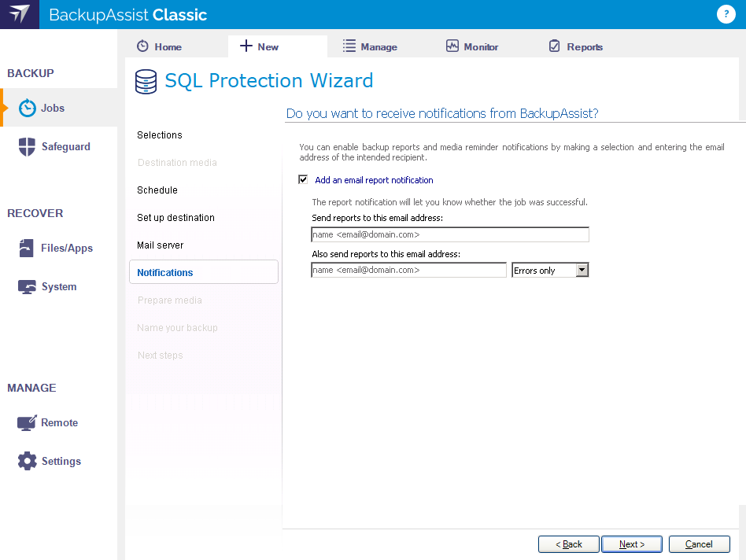The image size is (746, 560).
Task: Click the Also send reports email field
Action: click(408, 270)
